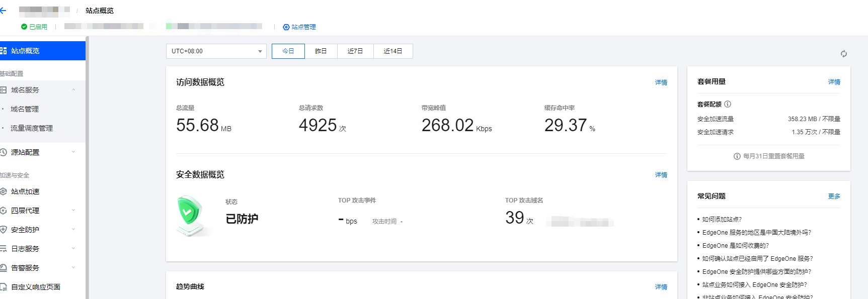The width and height of the screenshot is (868, 299).
Task: Open 自定义响应页面 from the sidebar
Action: [35, 287]
